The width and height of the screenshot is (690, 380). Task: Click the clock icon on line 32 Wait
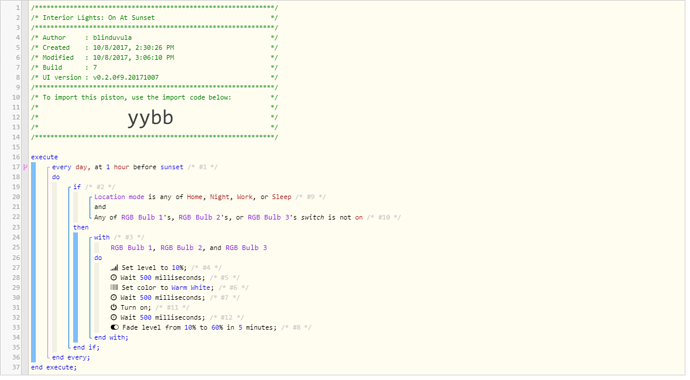pyautogui.click(x=114, y=317)
